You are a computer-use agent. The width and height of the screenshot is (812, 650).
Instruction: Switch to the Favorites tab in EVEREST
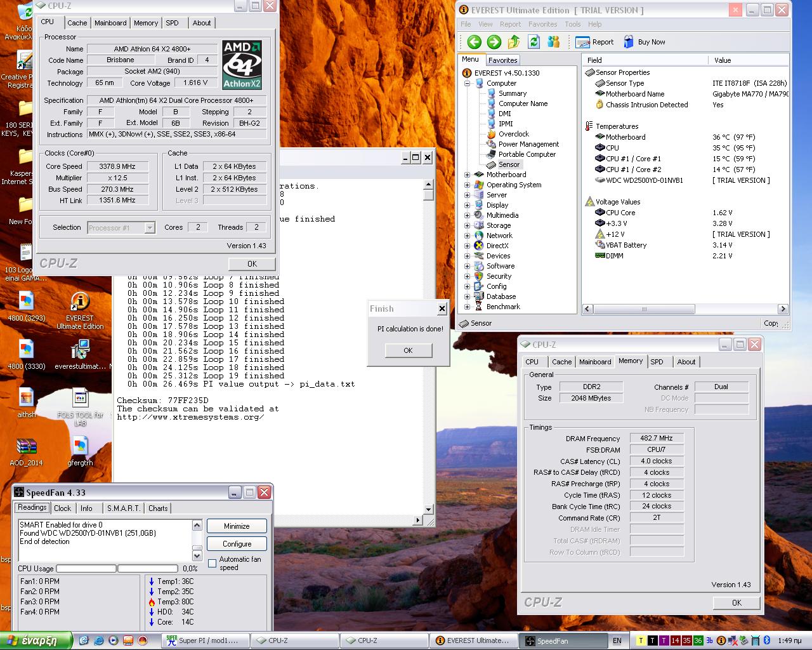(502, 60)
